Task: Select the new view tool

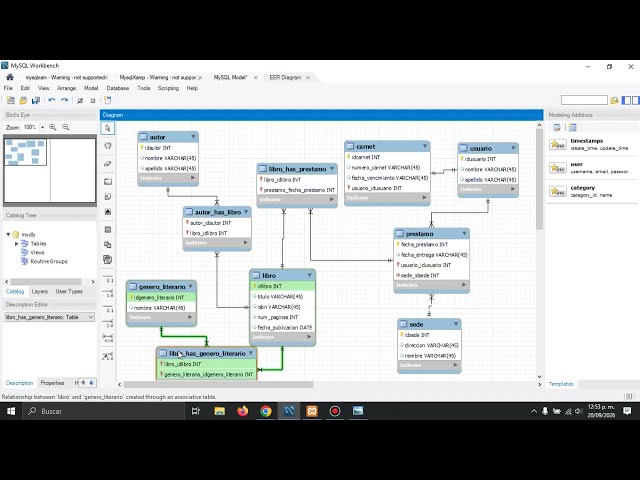Action: (x=108, y=245)
